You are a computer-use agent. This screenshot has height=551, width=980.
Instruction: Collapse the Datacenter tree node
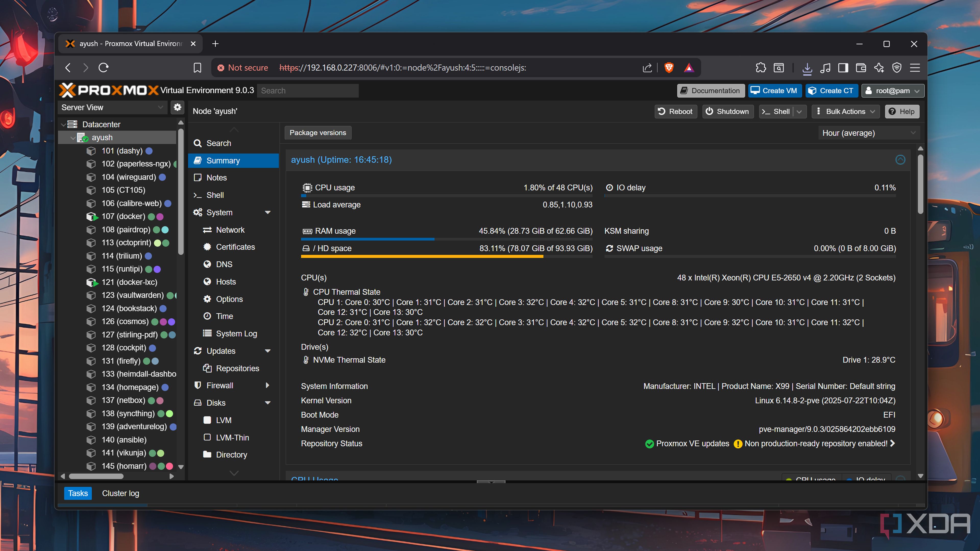pos(64,124)
